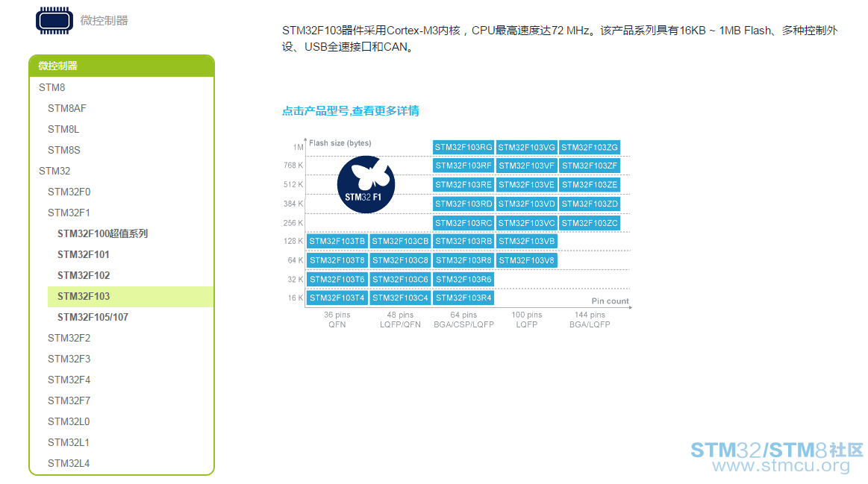
Task: Open STM32F103RF product button
Action: 463,166
